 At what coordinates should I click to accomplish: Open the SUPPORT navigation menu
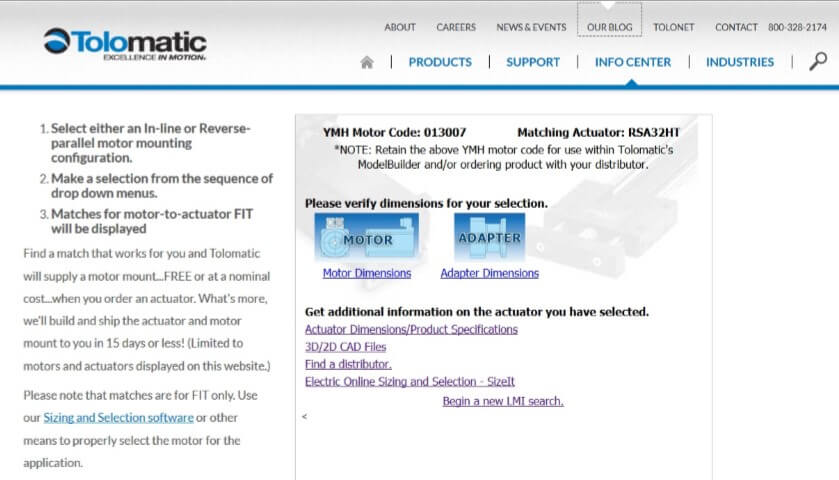(x=533, y=62)
